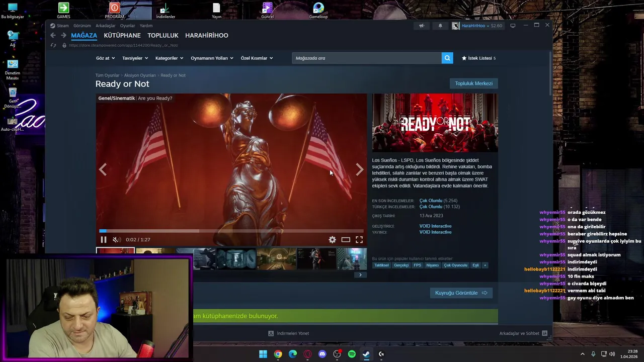Image resolution: width=644 pixels, height=362 pixels.
Task: Switch to TOPLULUK tab
Action: (x=163, y=35)
